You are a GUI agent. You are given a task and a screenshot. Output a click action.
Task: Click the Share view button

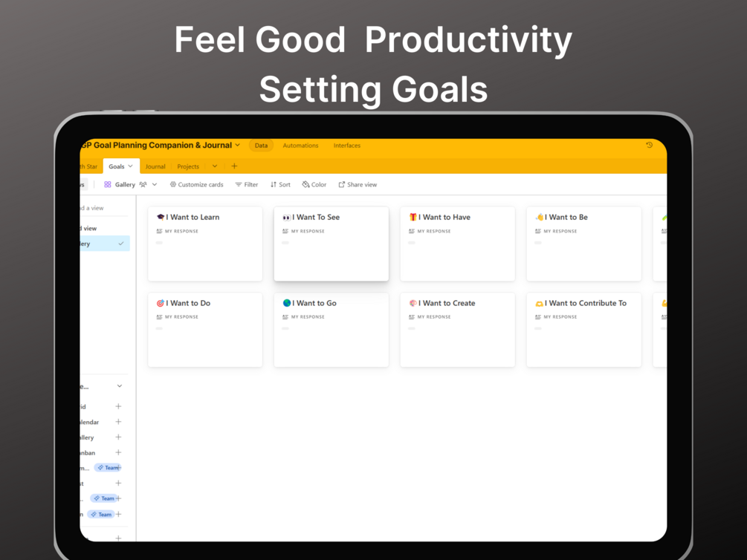pyautogui.click(x=358, y=185)
